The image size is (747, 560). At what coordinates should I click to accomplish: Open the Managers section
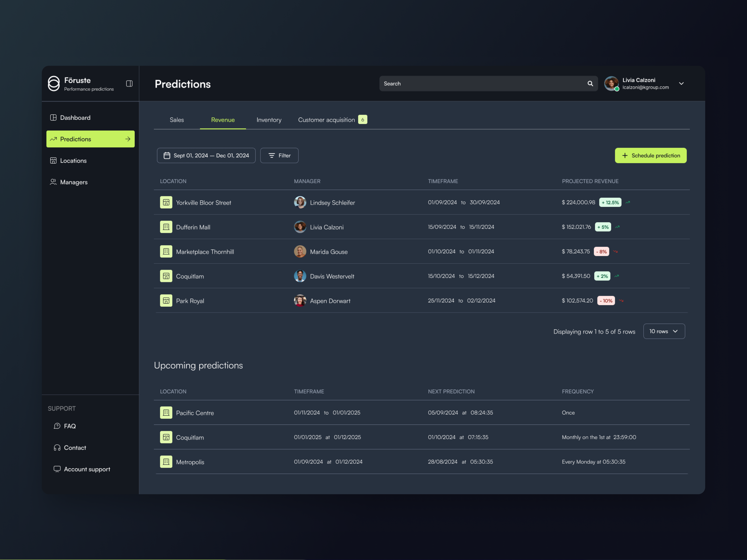coord(74,182)
